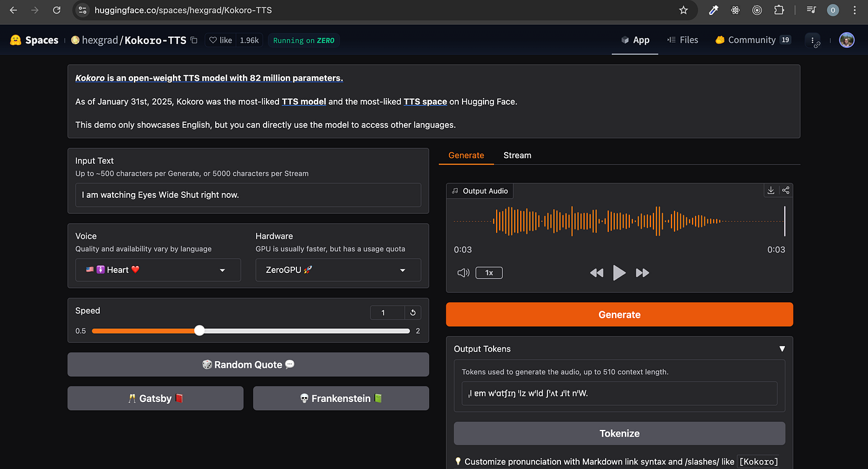Click the Random Quote button
This screenshot has height=469, width=868.
coord(248,365)
